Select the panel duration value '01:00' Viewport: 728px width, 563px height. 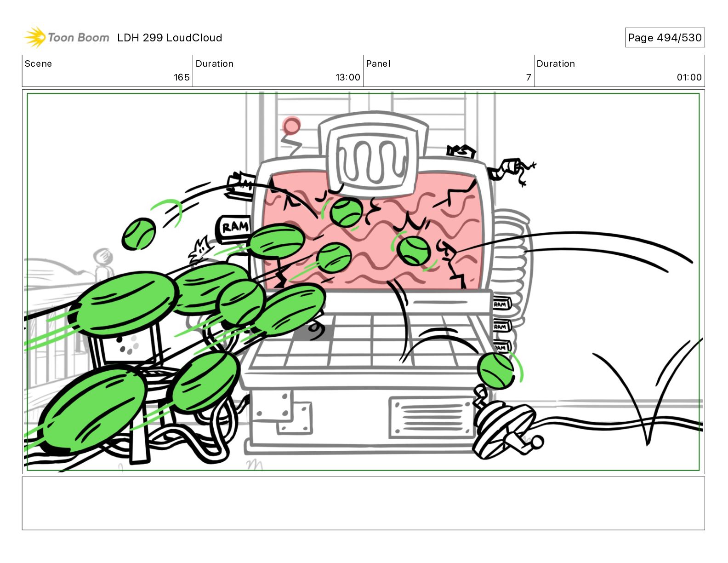pos(689,77)
